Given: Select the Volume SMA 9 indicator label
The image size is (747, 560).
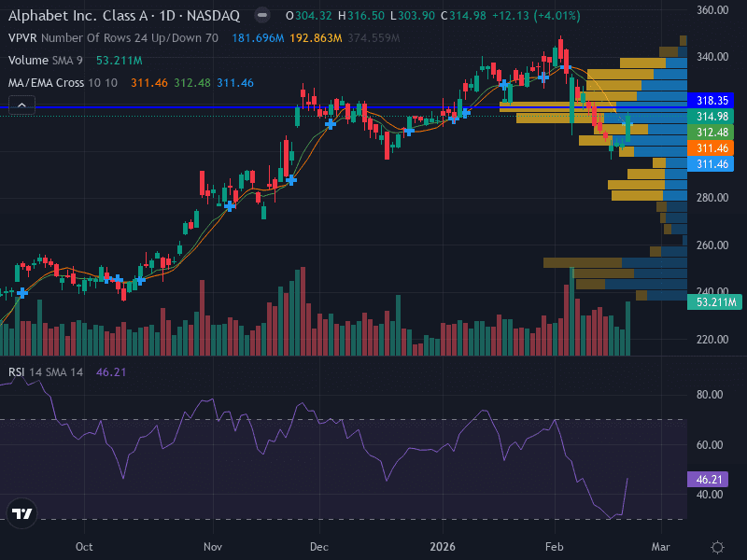Looking at the screenshot, I should click(45, 61).
